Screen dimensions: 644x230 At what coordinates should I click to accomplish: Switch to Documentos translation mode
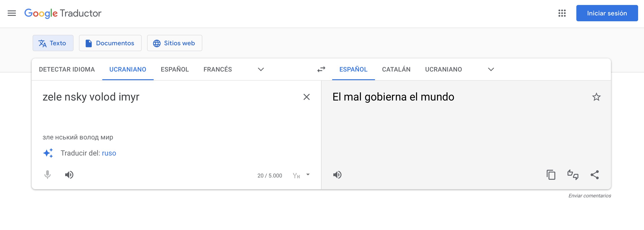tap(110, 43)
